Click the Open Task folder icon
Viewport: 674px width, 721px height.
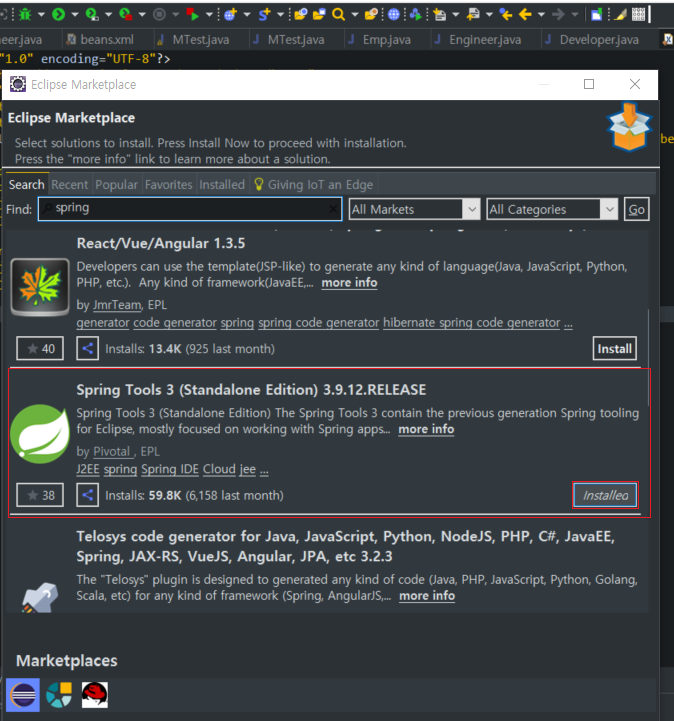319,15
